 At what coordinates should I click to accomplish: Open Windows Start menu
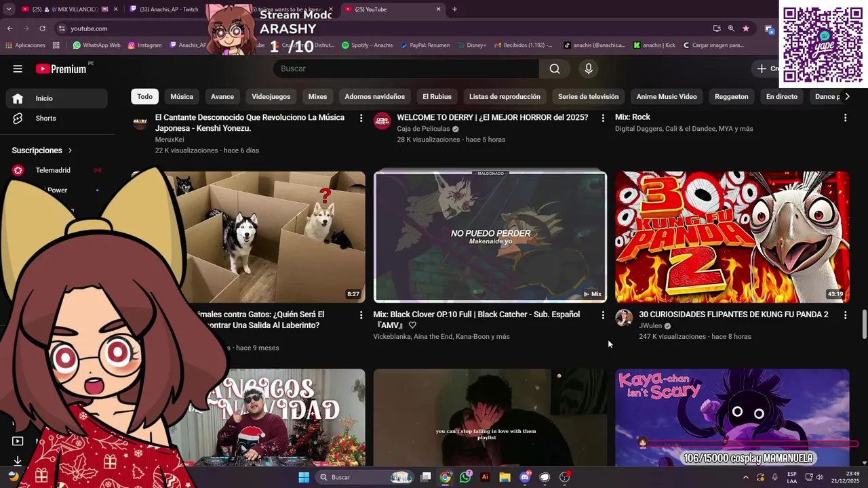click(304, 477)
